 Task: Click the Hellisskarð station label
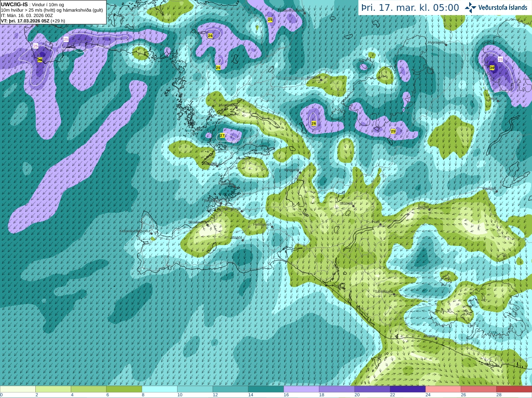pos(262,224)
